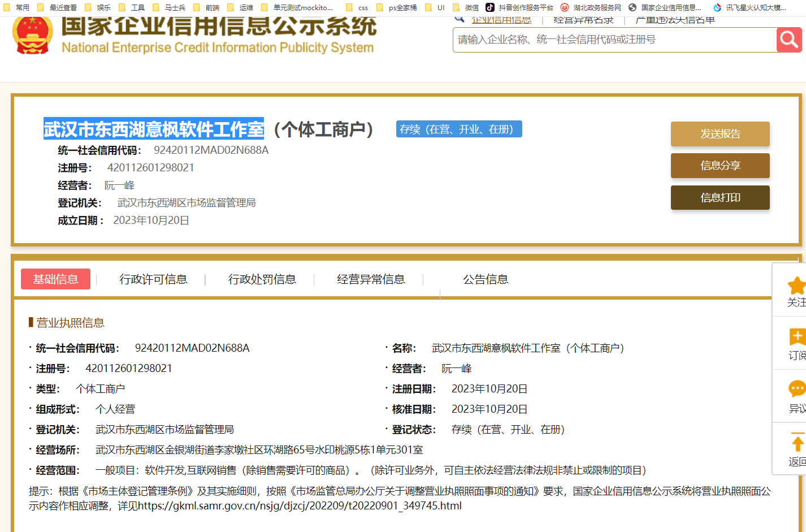Switch to the 行政许可信息 tab
Screen dimensions: 806x532
(153, 279)
